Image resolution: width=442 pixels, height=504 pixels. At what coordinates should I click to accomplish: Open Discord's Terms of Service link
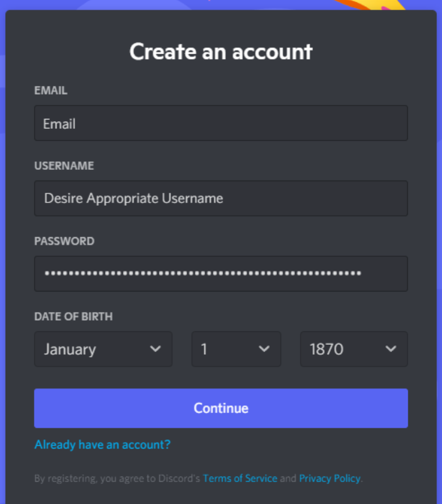click(240, 479)
